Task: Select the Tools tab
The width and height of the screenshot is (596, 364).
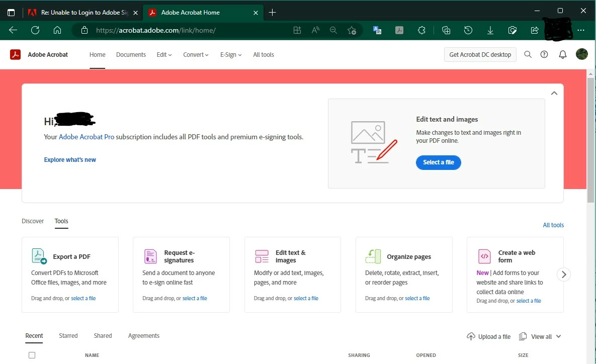Action: [61, 221]
